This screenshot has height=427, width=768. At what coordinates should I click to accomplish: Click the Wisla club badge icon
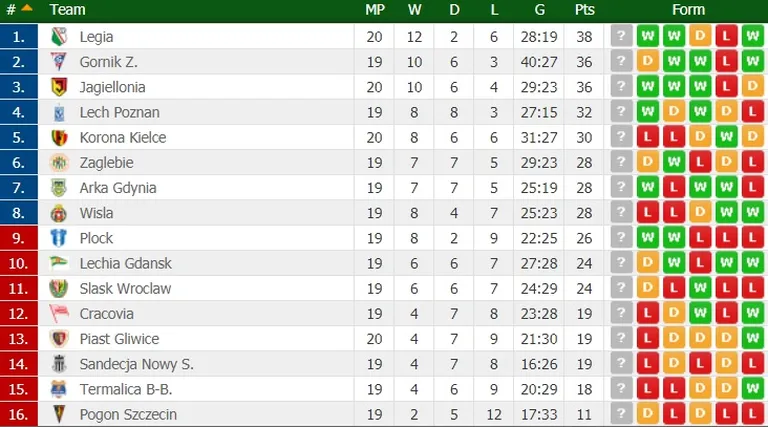point(59,213)
